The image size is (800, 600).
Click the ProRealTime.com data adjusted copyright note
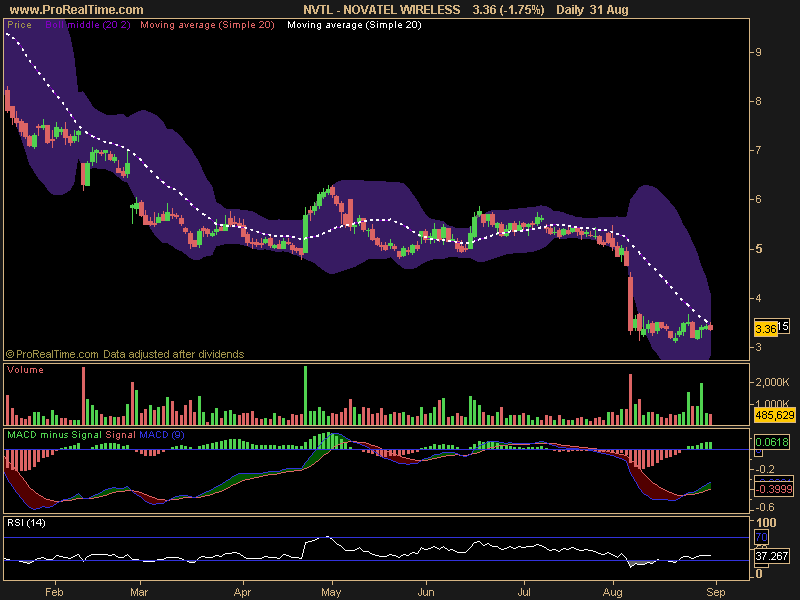point(125,354)
